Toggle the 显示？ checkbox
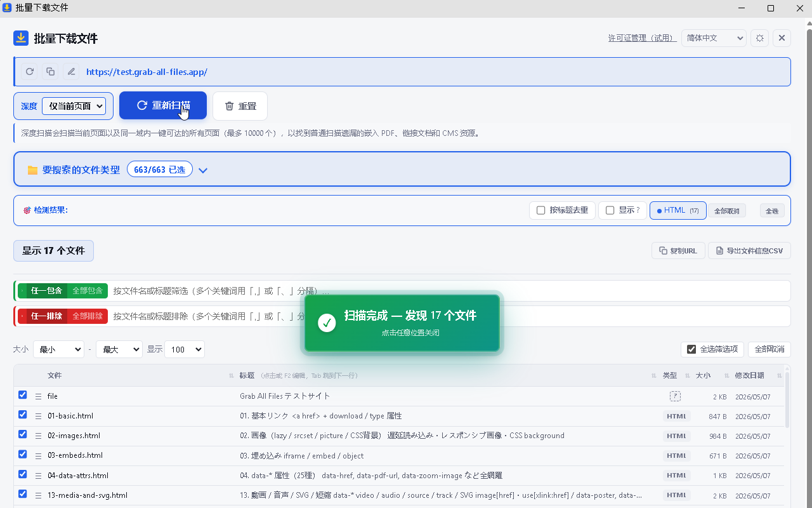Image resolution: width=812 pixels, height=508 pixels. click(610, 210)
